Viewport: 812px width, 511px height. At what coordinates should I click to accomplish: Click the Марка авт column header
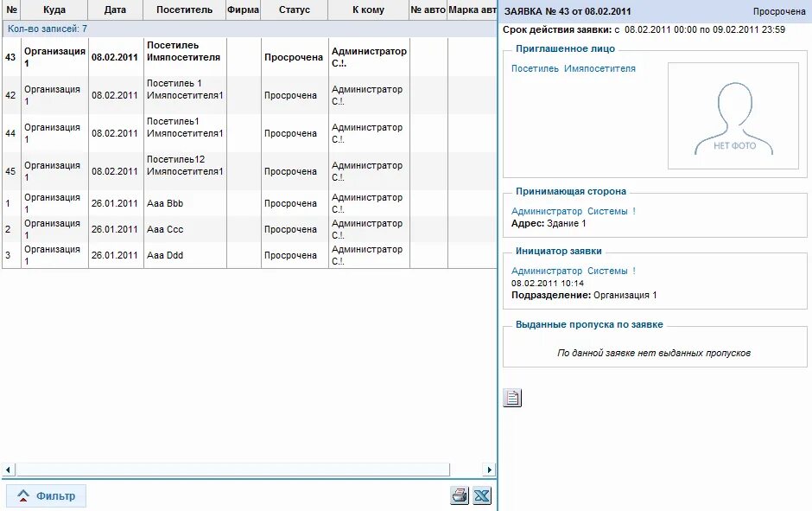point(472,10)
